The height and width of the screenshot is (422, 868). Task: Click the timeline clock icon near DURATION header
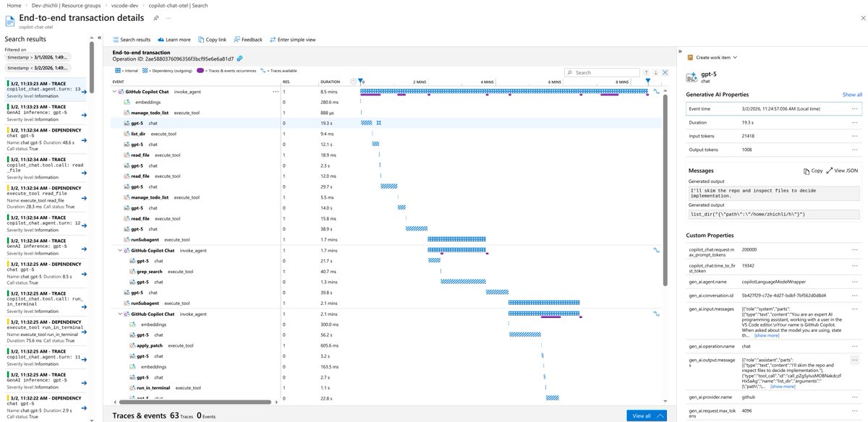point(352,82)
